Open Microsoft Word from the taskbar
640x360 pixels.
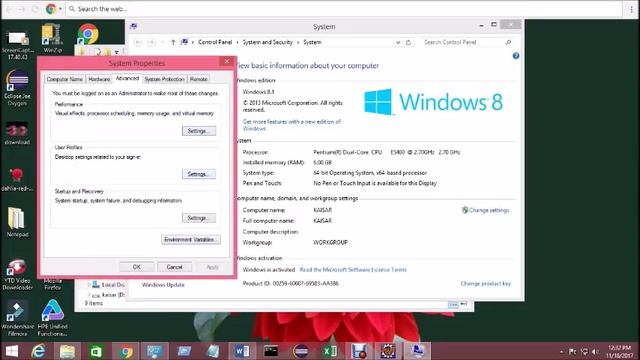242,351
